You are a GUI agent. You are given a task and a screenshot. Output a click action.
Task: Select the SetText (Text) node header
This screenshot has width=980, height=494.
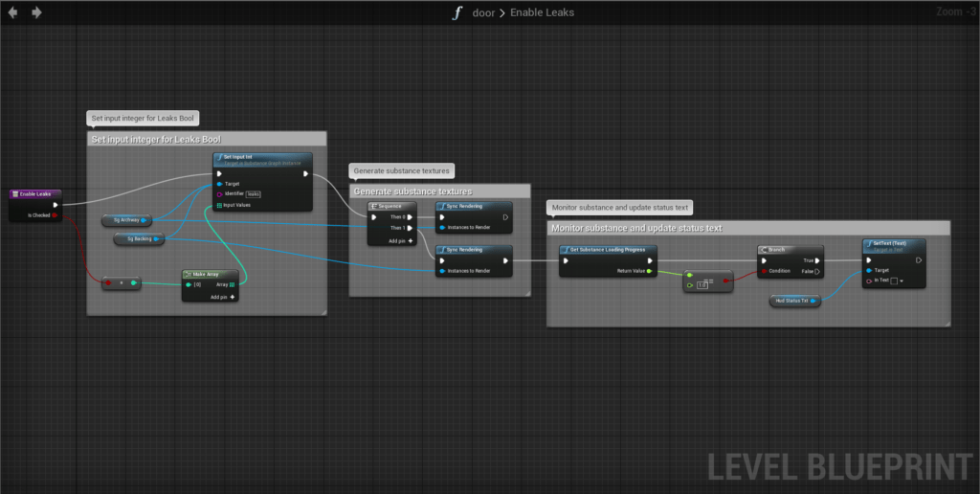click(894, 246)
